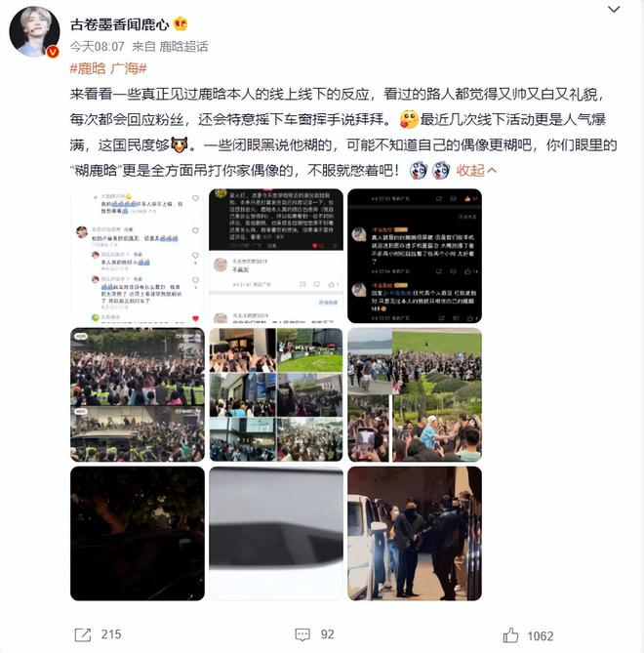Open the first comment screenshot thumbnail
644x653 pixels.
pyautogui.click(x=138, y=256)
